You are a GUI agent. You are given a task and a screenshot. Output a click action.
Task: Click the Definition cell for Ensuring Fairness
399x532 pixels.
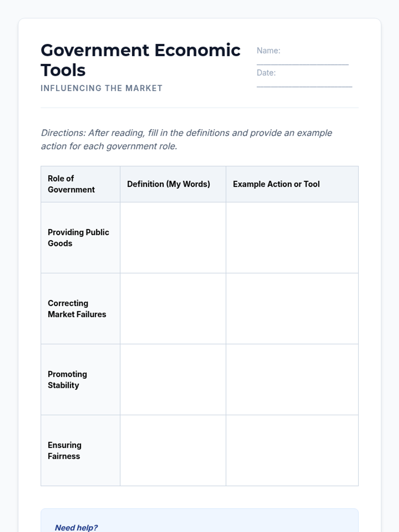click(x=173, y=451)
